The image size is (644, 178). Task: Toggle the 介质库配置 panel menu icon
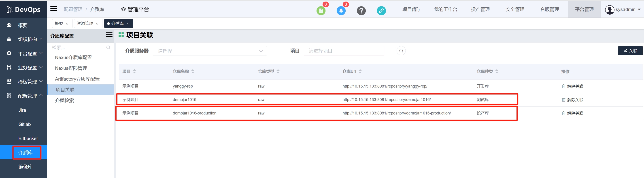[109, 35]
